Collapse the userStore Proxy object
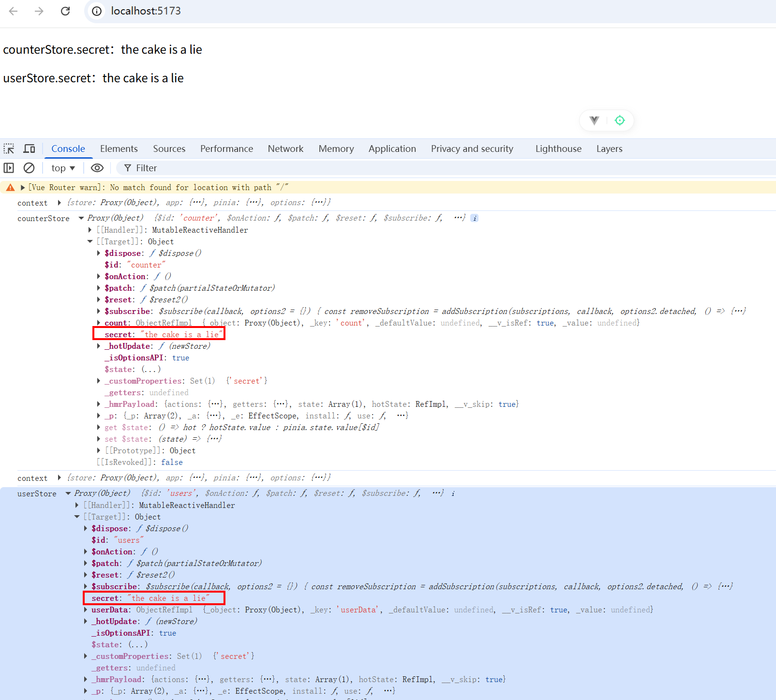The image size is (776, 700). click(68, 493)
